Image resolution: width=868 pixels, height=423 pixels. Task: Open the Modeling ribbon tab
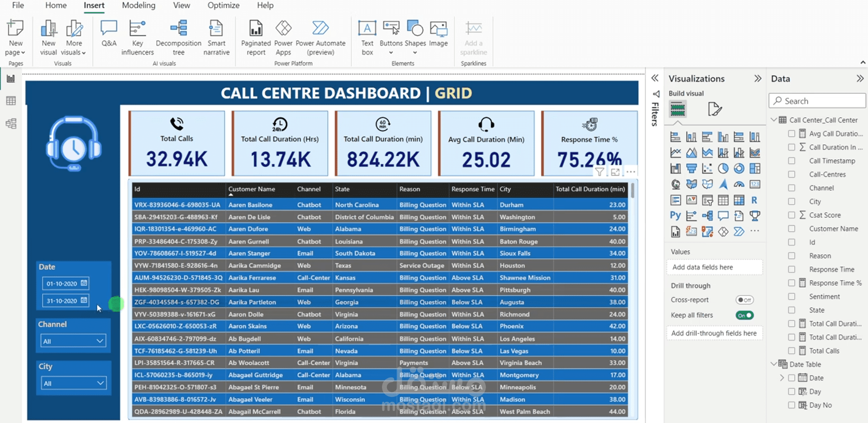pyautogui.click(x=138, y=5)
